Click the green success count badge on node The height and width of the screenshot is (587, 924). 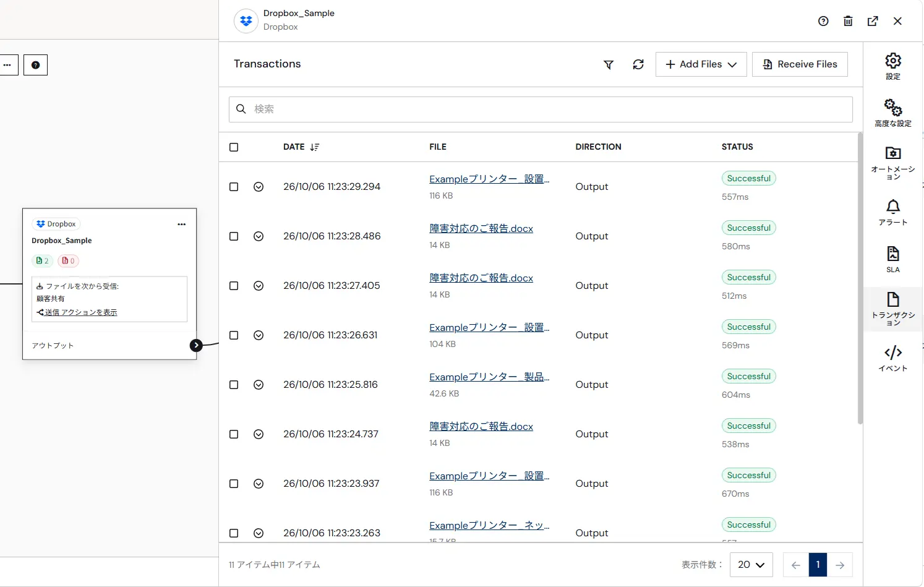pos(42,261)
